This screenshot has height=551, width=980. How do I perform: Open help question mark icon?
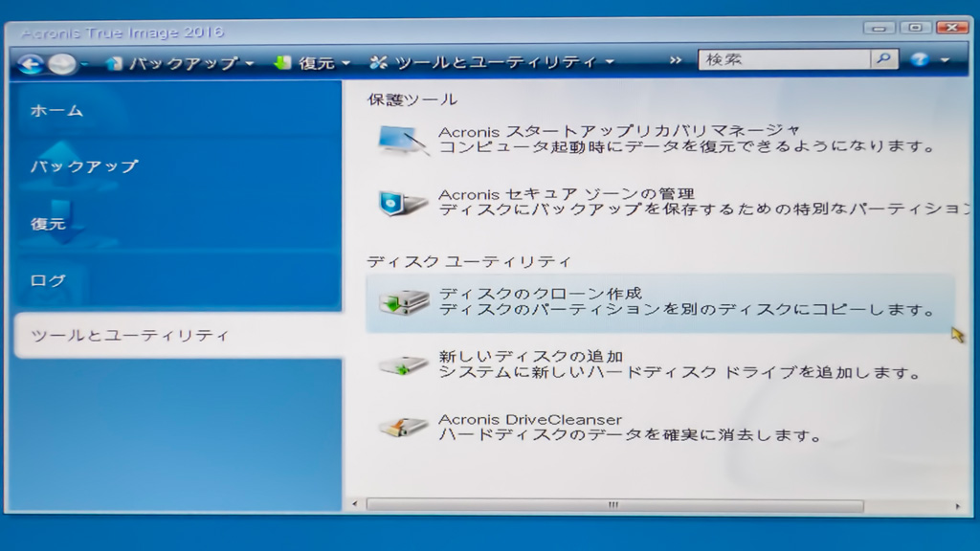919,59
